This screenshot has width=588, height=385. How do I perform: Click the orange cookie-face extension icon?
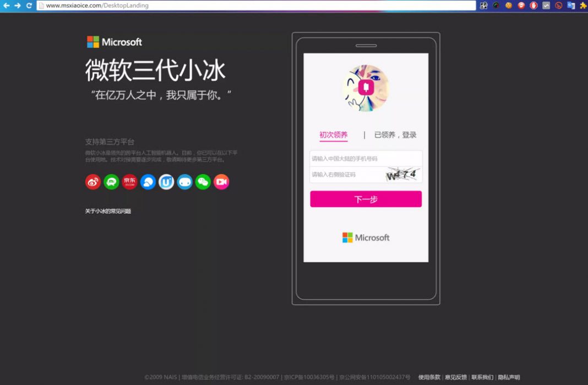pyautogui.click(x=509, y=6)
